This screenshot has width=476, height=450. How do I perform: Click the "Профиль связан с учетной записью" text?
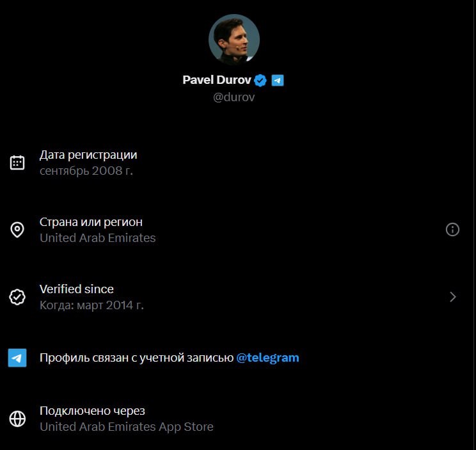tap(136, 358)
